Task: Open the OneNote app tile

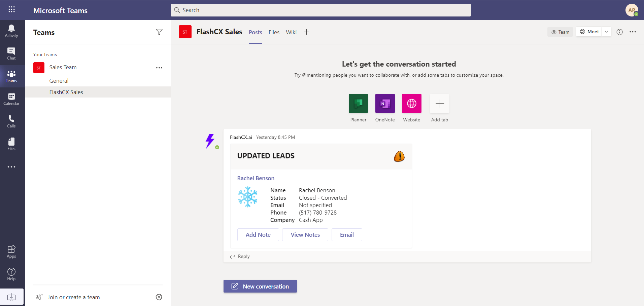Action: (385, 104)
